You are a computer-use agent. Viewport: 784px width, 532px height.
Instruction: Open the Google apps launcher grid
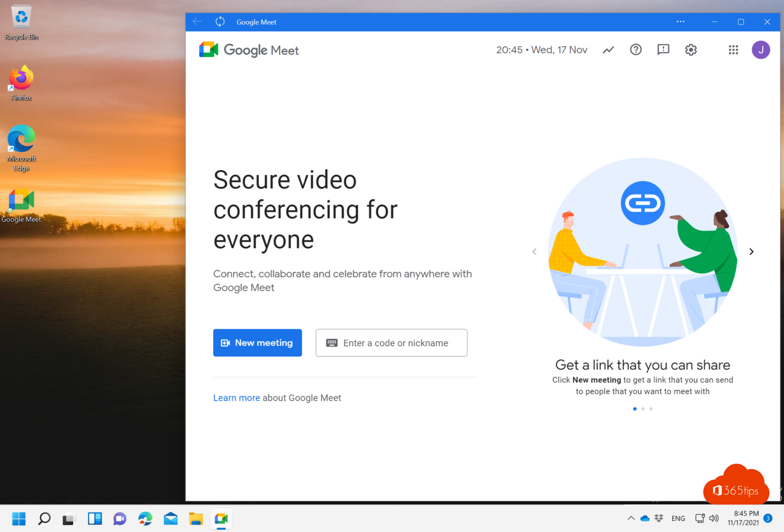[x=733, y=50]
